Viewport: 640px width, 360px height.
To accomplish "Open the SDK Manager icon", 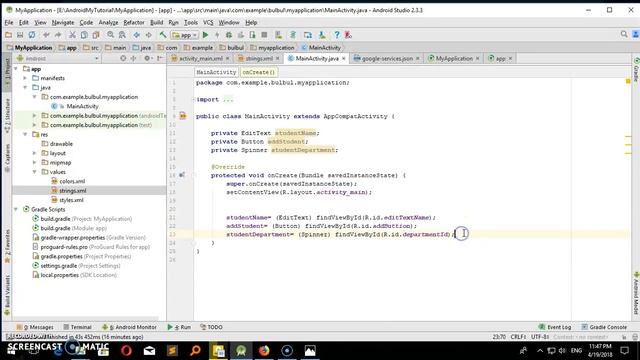I will pyautogui.click(x=322, y=35).
